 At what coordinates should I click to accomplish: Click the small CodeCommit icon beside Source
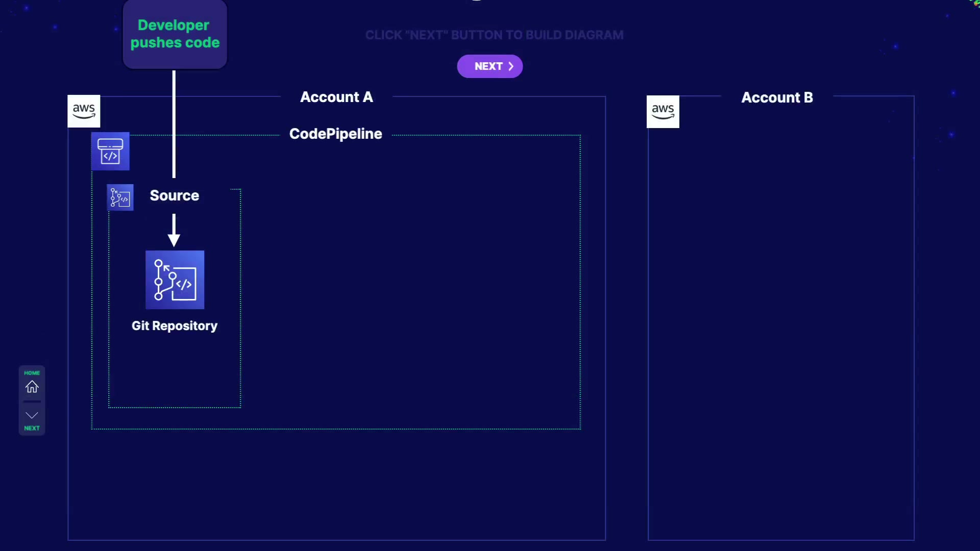point(120,197)
